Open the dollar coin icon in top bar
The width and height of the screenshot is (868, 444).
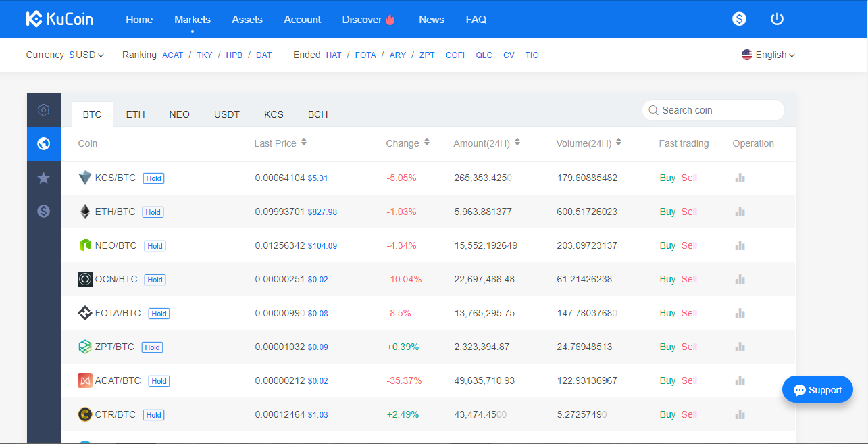pos(739,19)
